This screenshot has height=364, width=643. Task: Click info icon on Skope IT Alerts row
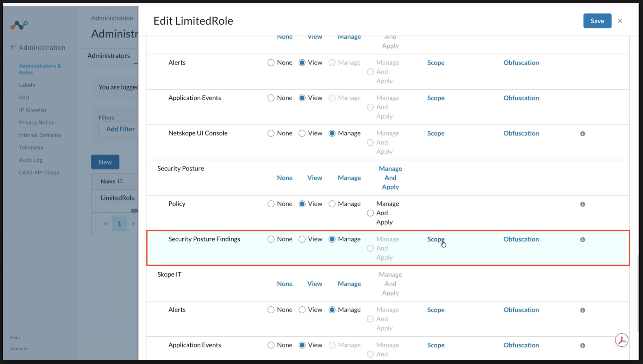(x=583, y=310)
